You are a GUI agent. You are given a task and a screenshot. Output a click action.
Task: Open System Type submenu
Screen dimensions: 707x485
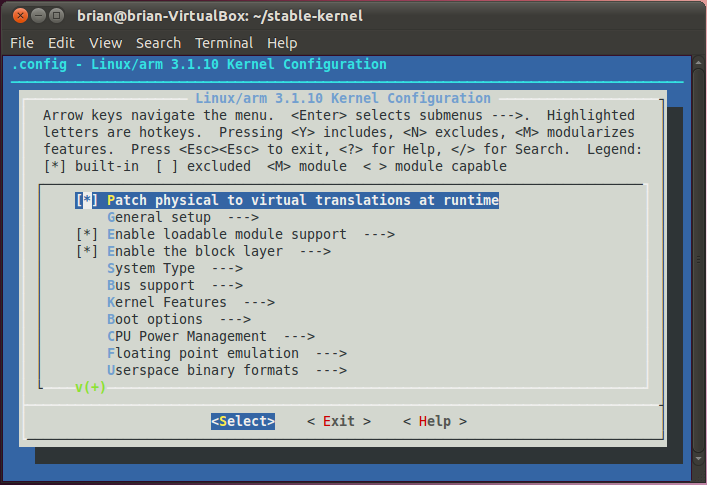[x=175, y=269]
